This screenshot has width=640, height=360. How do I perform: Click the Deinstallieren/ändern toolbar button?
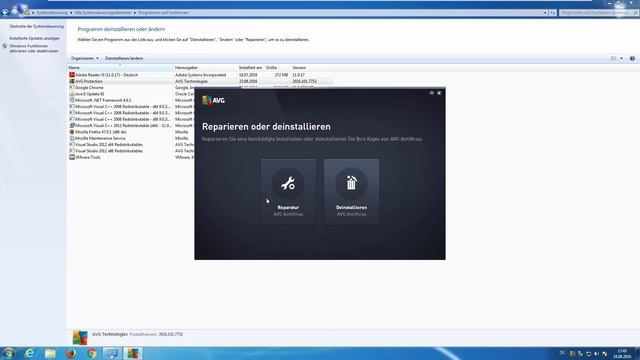point(124,58)
